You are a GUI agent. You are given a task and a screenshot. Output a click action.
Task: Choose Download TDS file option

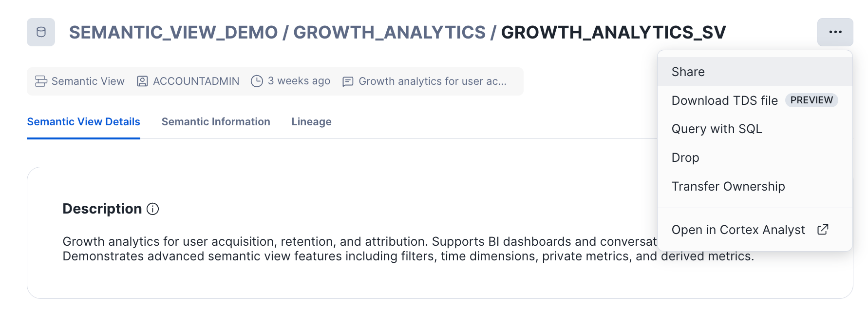(x=724, y=100)
